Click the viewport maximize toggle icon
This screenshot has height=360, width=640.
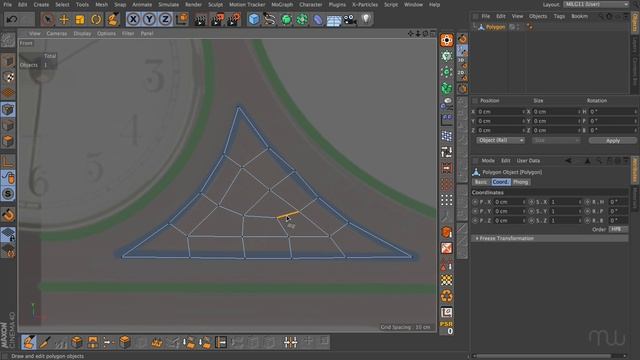click(x=433, y=33)
